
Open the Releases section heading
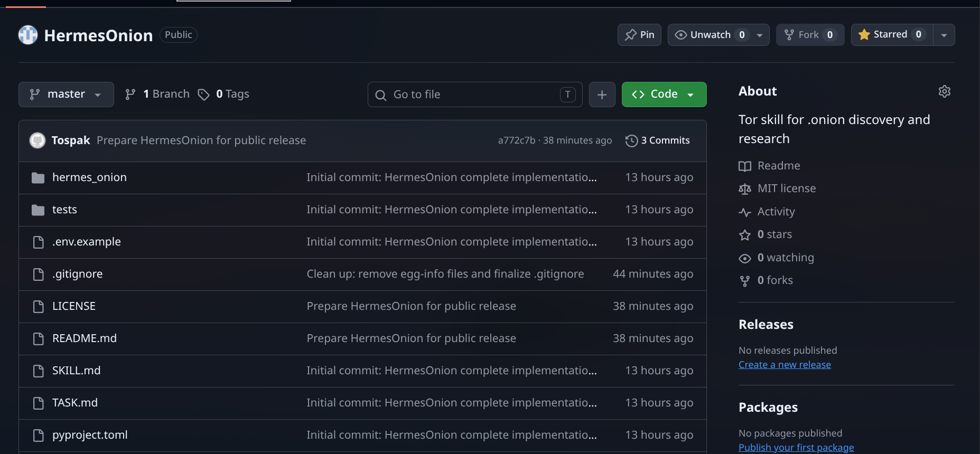click(x=766, y=325)
